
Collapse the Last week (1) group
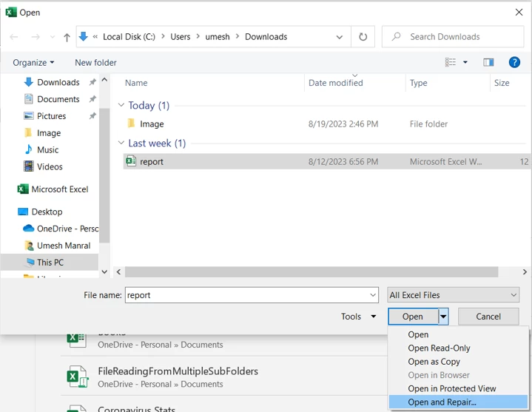tap(121, 143)
